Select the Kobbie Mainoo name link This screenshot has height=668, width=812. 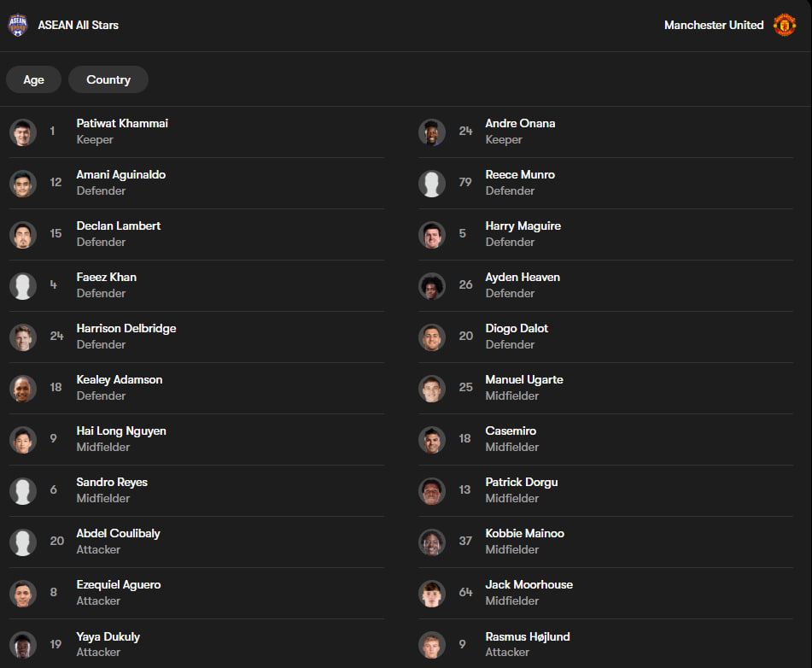[524, 533]
